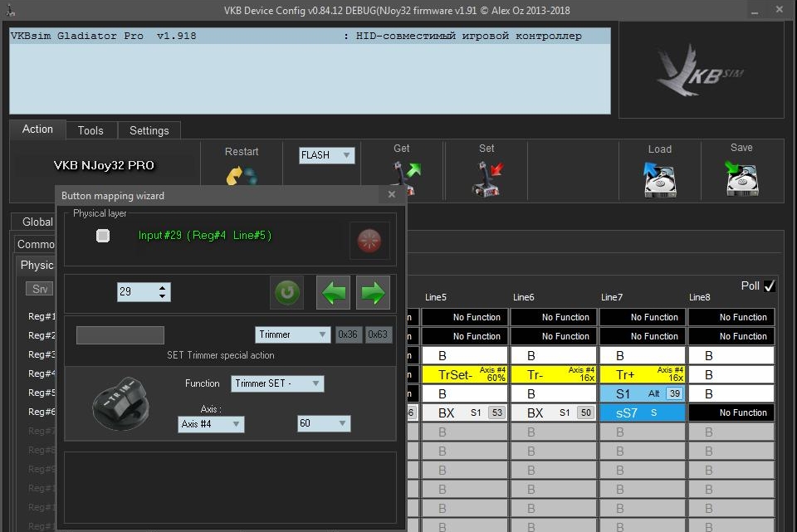797x532 pixels.
Task: Select the yellow Tr+ Axis #4 cell
Action: pos(643,374)
